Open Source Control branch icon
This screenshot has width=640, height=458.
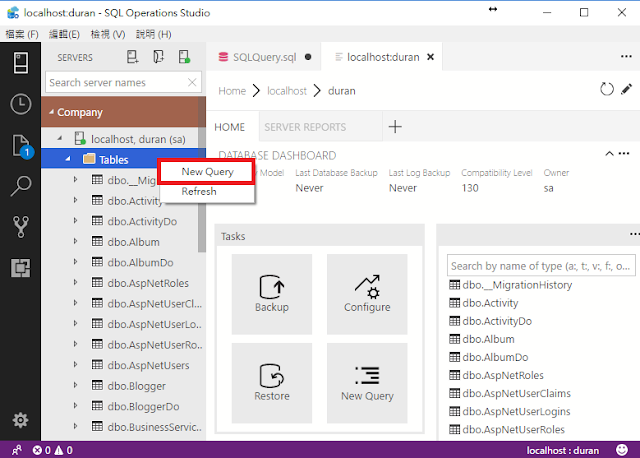tap(20, 227)
